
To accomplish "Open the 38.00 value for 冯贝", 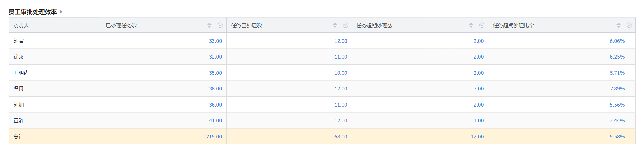I will [x=215, y=89].
